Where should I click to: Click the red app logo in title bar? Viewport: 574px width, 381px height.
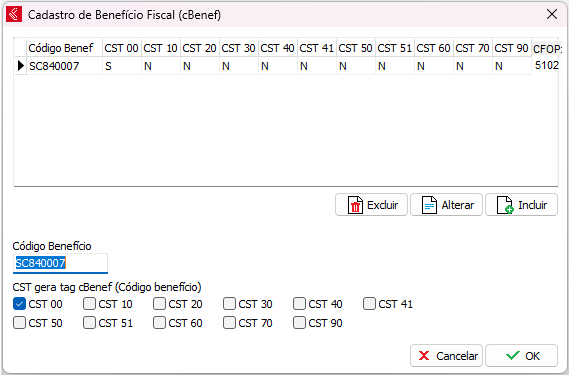pyautogui.click(x=14, y=15)
